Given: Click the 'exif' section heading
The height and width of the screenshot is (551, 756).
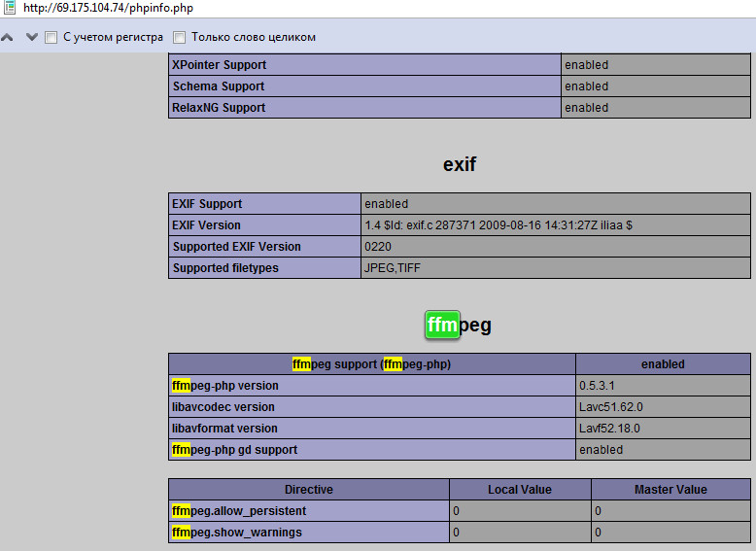Looking at the screenshot, I should tap(459, 164).
